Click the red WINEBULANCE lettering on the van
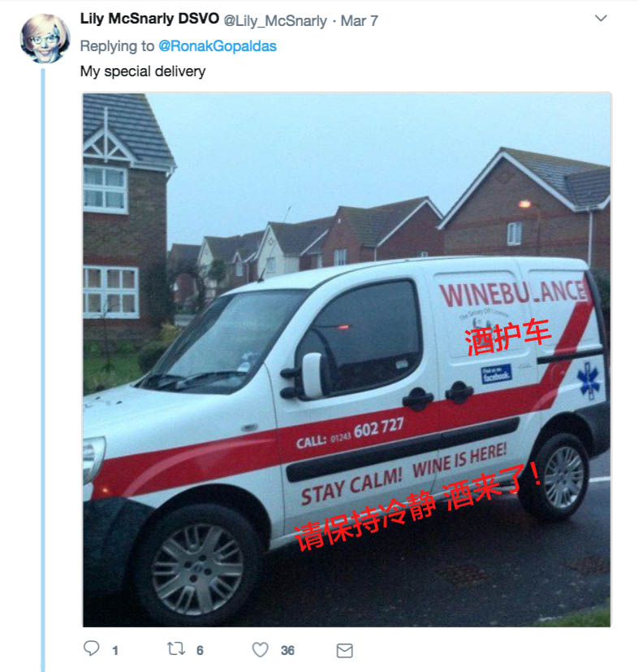The width and height of the screenshot is (638, 672). click(x=513, y=294)
